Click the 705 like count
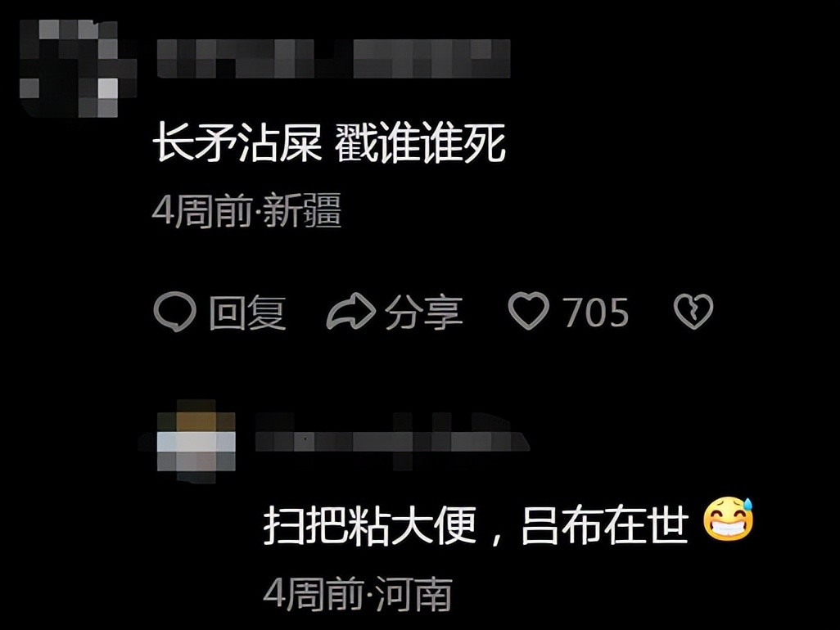 tap(595, 313)
